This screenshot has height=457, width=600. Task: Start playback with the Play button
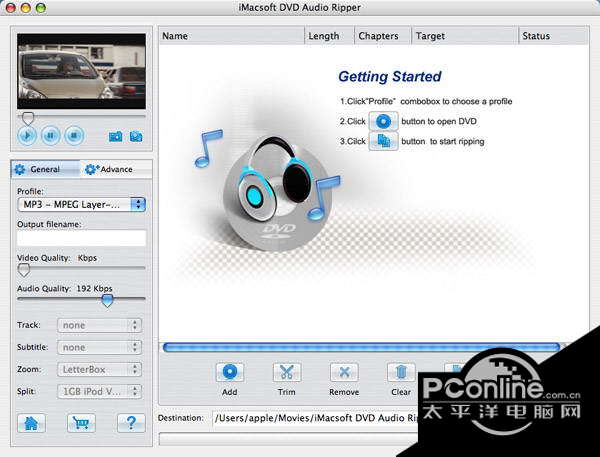coord(27,135)
